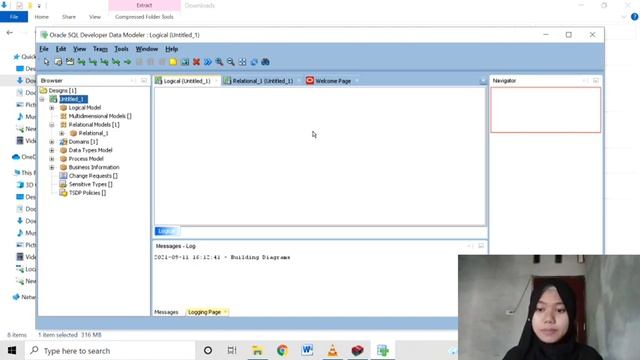This screenshot has height=360, width=640.
Task: Select TSDP Policies [] tree item
Action: (x=87, y=193)
